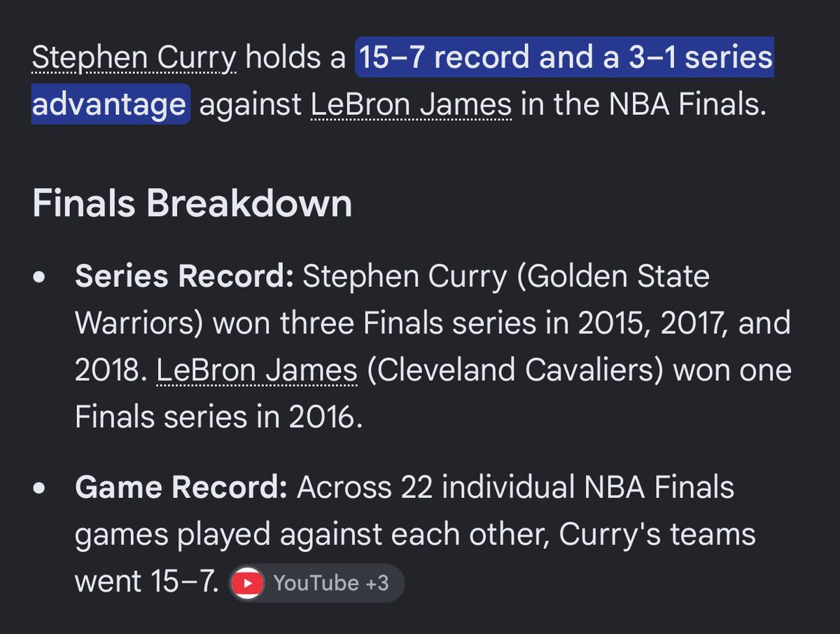
Task: Click the "(Cleveland Cavaliers)" text
Action: [515, 371]
